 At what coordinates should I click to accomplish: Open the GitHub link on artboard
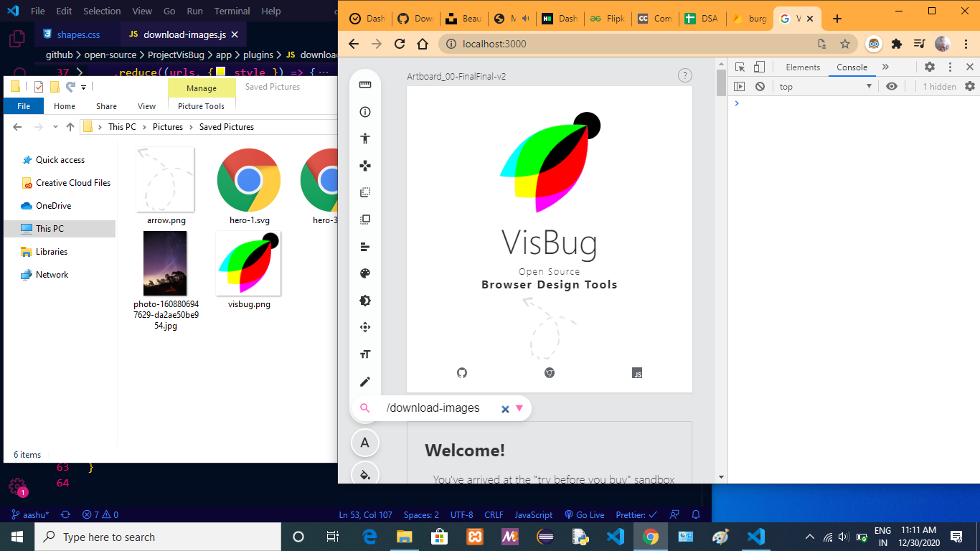[x=462, y=372]
